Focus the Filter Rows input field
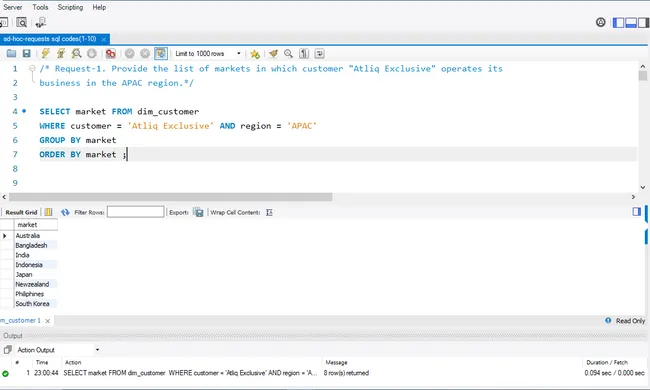Screen dimensions: 650x390 click(x=136, y=212)
